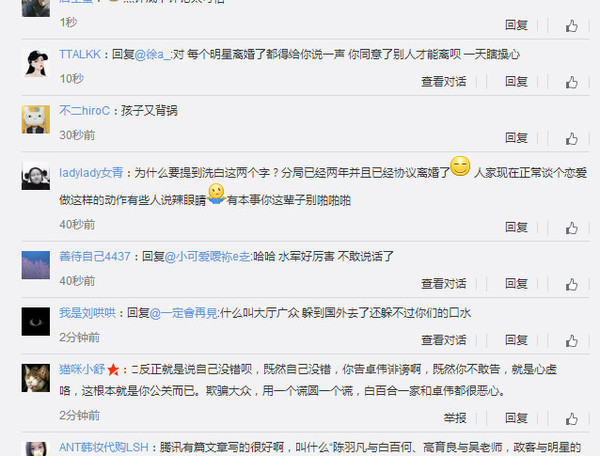Like 猫咪小舒's comment with thumbs-up

pos(572,419)
